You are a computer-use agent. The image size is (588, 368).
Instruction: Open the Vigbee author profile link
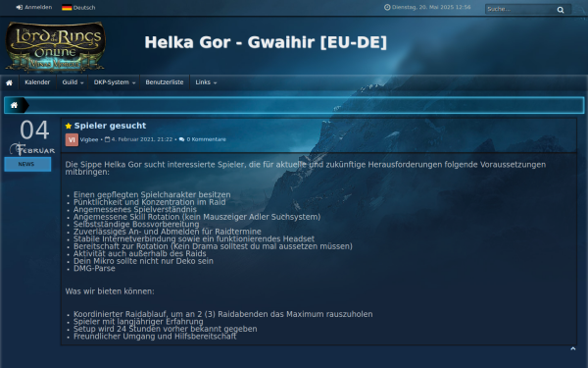(x=89, y=139)
